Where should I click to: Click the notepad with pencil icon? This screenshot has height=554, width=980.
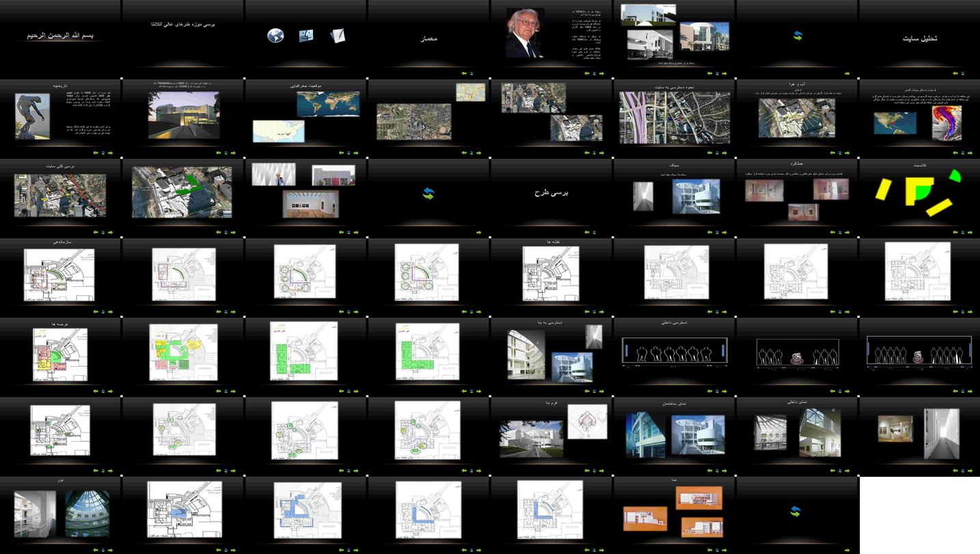click(337, 36)
